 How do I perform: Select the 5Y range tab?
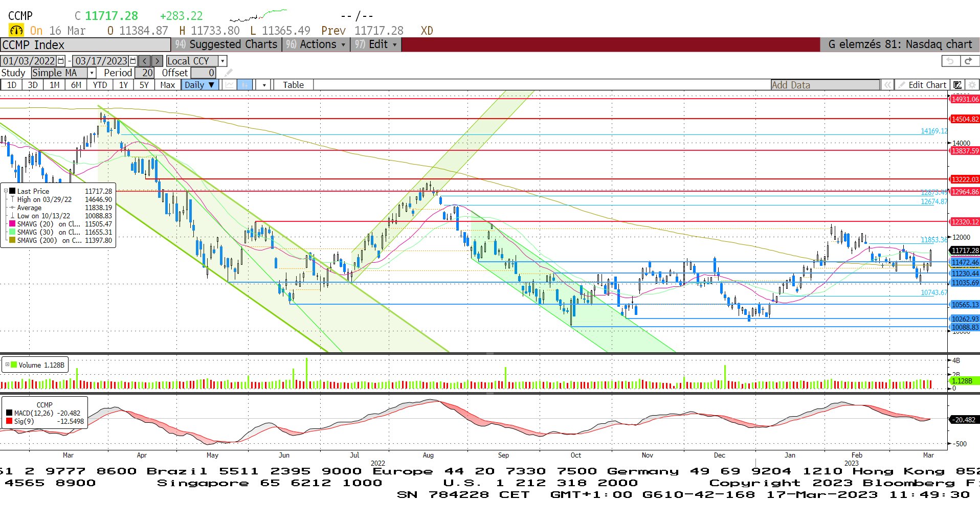(x=144, y=85)
